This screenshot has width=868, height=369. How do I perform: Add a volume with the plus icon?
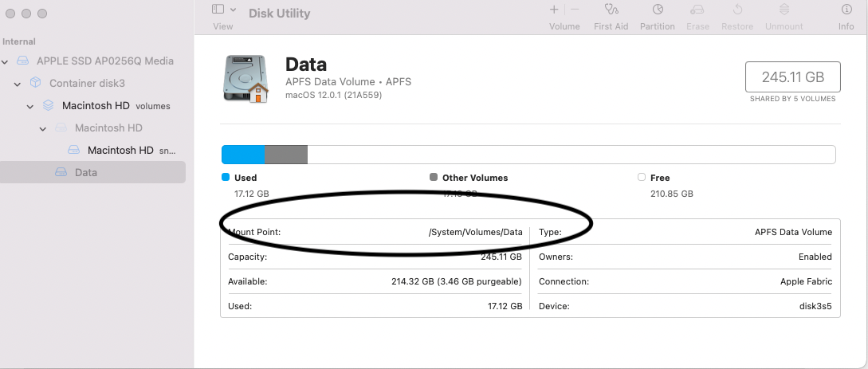point(554,10)
